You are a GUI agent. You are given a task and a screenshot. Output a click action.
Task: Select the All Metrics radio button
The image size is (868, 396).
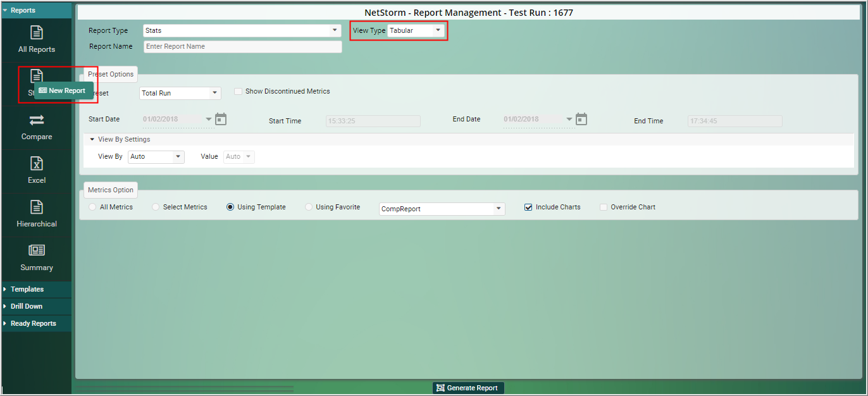[x=93, y=207]
